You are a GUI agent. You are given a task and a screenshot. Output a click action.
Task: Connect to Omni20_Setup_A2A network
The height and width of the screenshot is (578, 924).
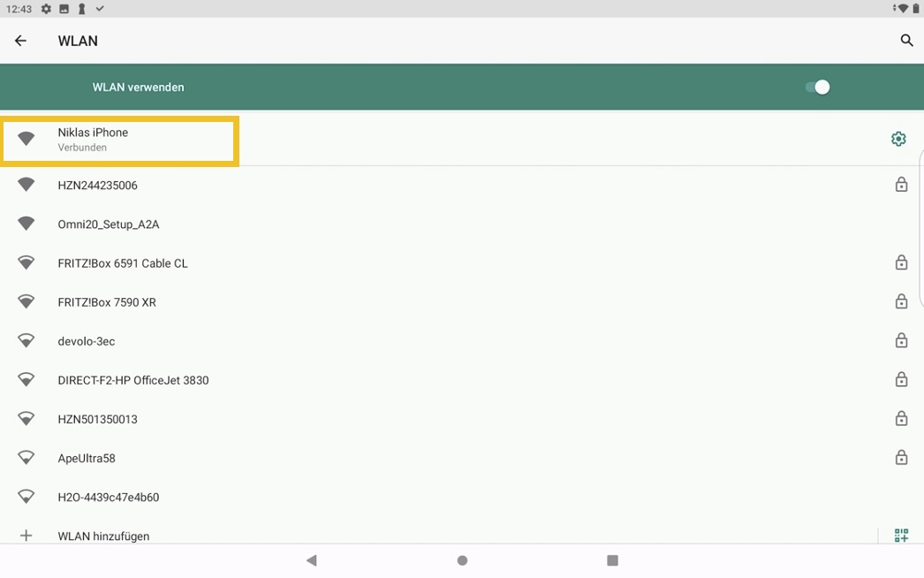click(109, 224)
